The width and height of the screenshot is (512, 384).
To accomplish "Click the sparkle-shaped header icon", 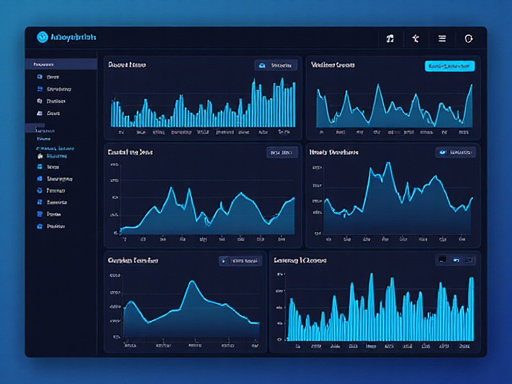I will tap(416, 39).
